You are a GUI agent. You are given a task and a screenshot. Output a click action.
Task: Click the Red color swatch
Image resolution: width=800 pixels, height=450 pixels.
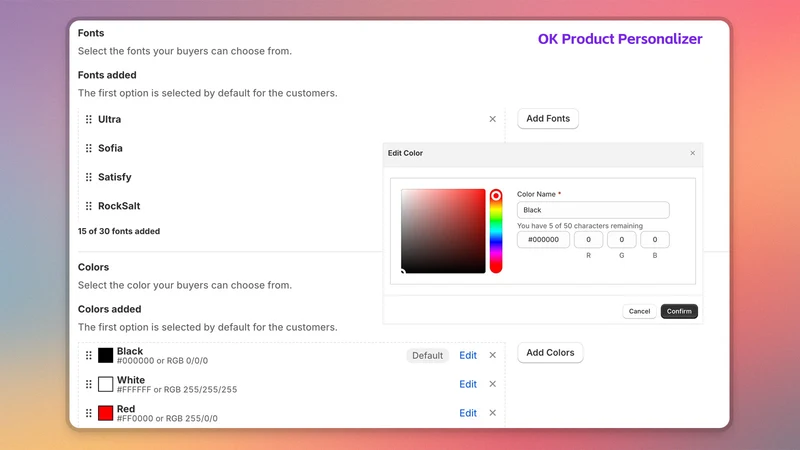[106, 413]
